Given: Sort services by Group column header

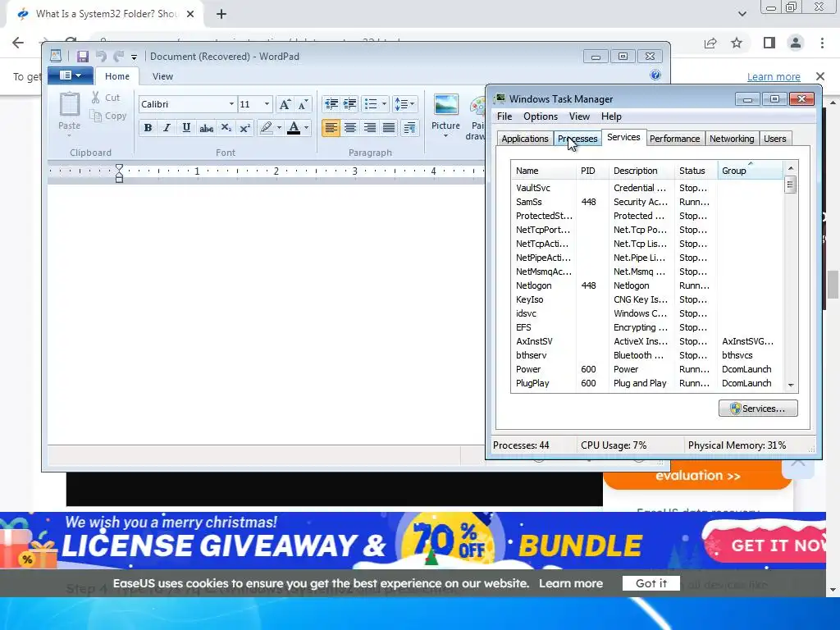Looking at the screenshot, I should click(750, 171).
